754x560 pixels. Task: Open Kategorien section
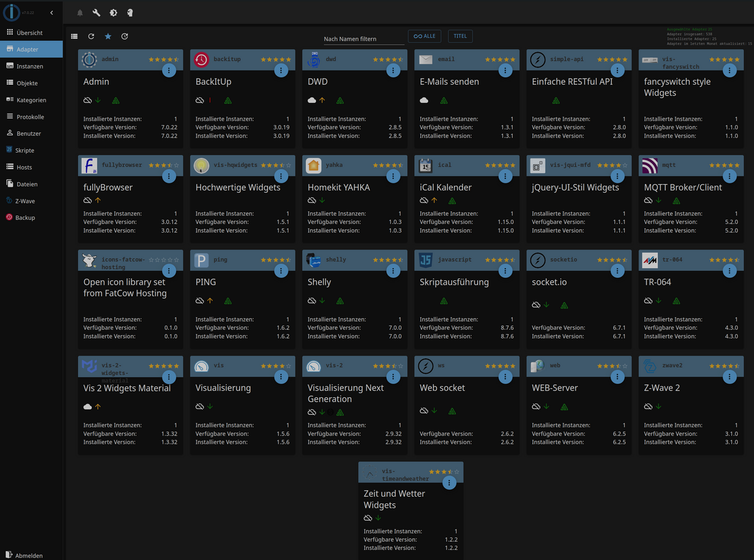click(31, 100)
